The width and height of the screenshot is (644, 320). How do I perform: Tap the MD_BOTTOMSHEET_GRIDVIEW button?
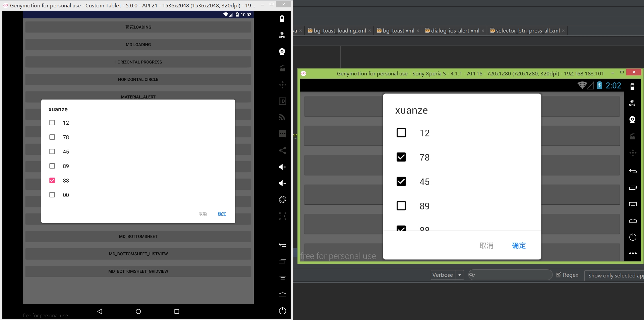[138, 271]
